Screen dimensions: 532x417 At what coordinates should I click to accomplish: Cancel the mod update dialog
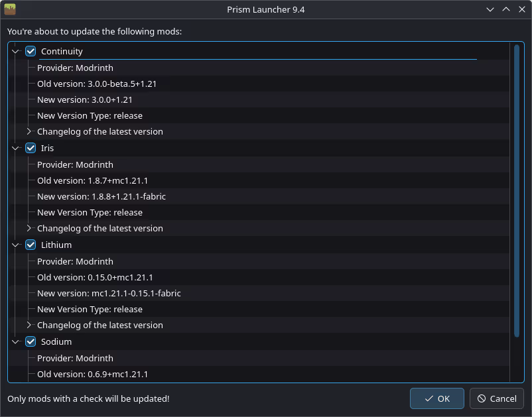(x=497, y=398)
